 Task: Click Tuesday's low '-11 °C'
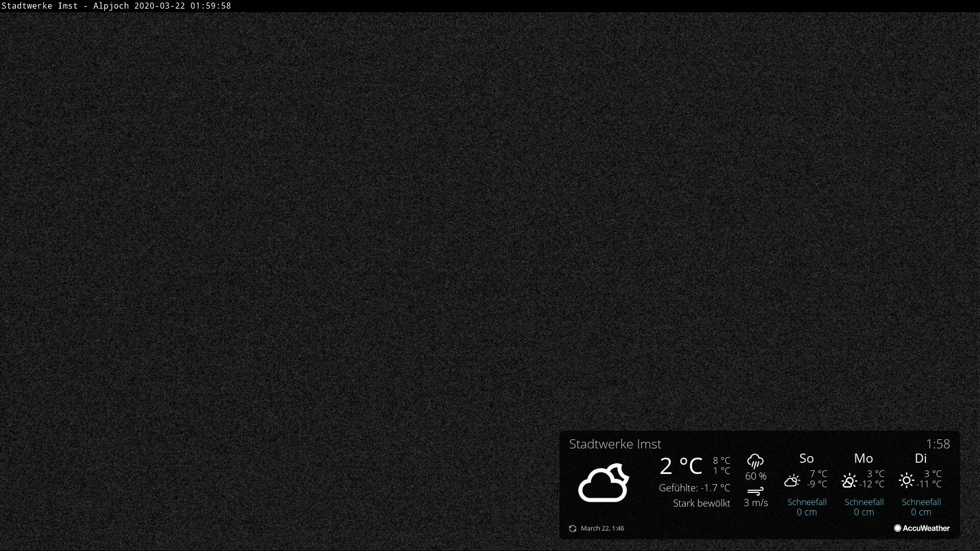[929, 484]
